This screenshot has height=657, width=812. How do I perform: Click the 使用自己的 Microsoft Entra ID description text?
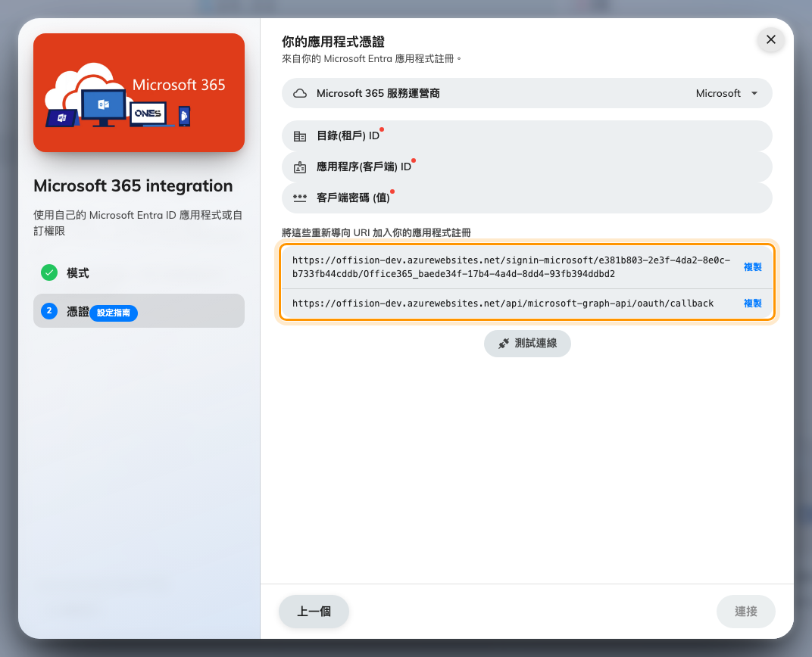(138, 223)
